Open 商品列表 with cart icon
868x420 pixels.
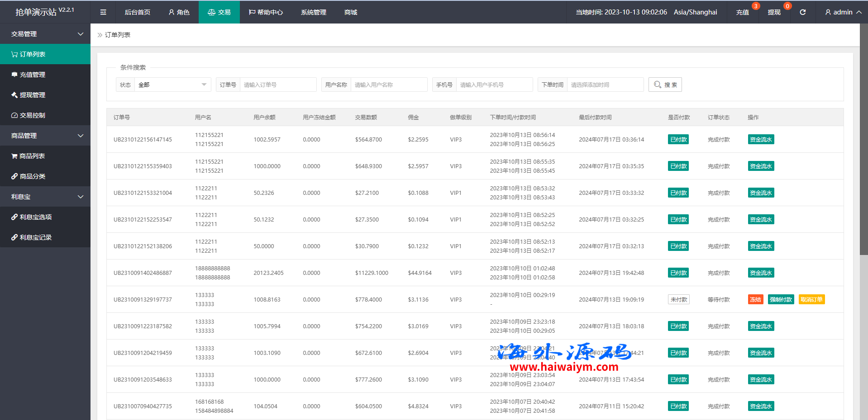[x=32, y=156]
